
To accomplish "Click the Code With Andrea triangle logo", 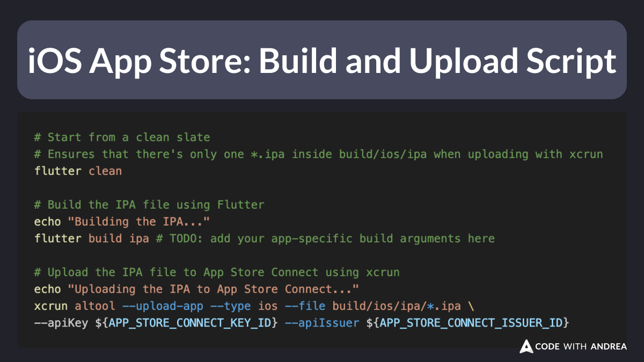I will click(525, 347).
